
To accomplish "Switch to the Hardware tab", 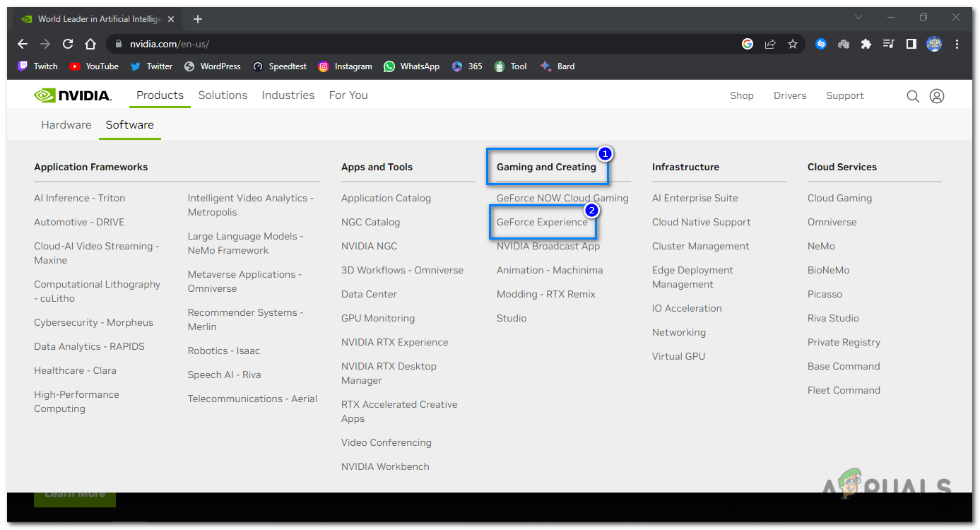I will (x=66, y=124).
